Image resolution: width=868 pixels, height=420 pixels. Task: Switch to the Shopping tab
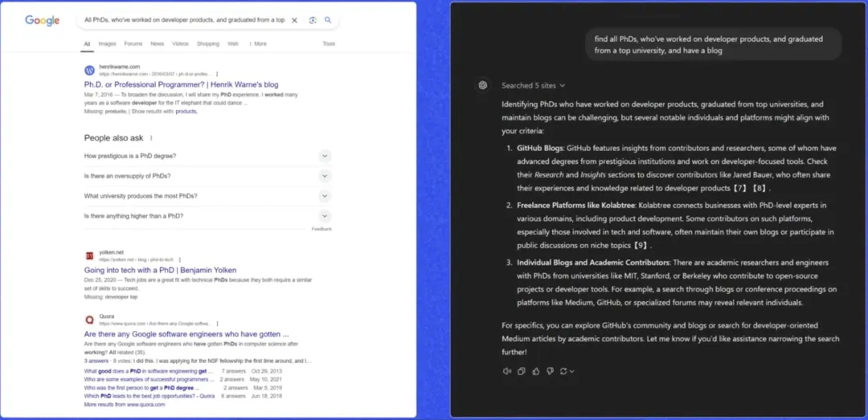[208, 43]
